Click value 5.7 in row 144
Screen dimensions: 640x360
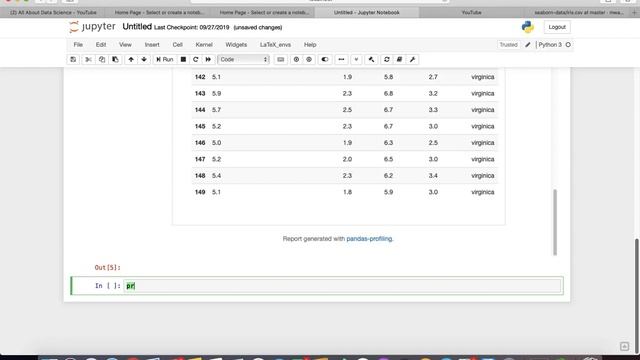coord(216,110)
